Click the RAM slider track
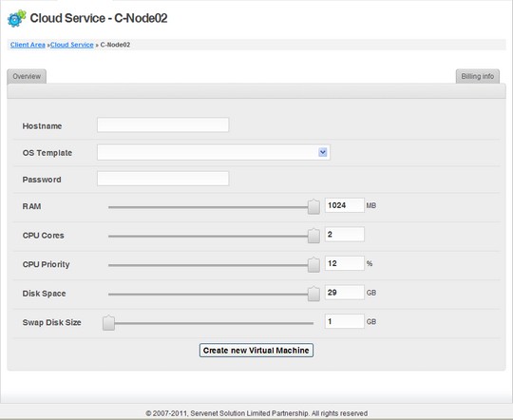Screen dimensions: 513x420 tap(211, 207)
